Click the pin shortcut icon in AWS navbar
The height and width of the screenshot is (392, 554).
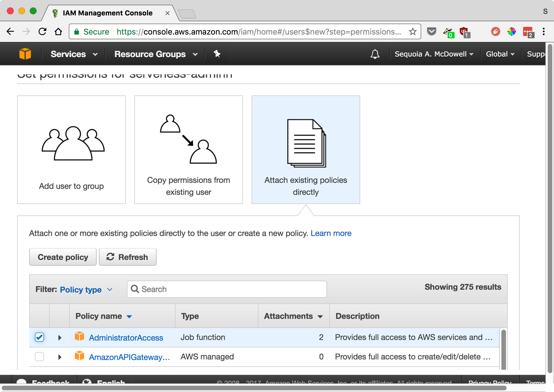(217, 54)
